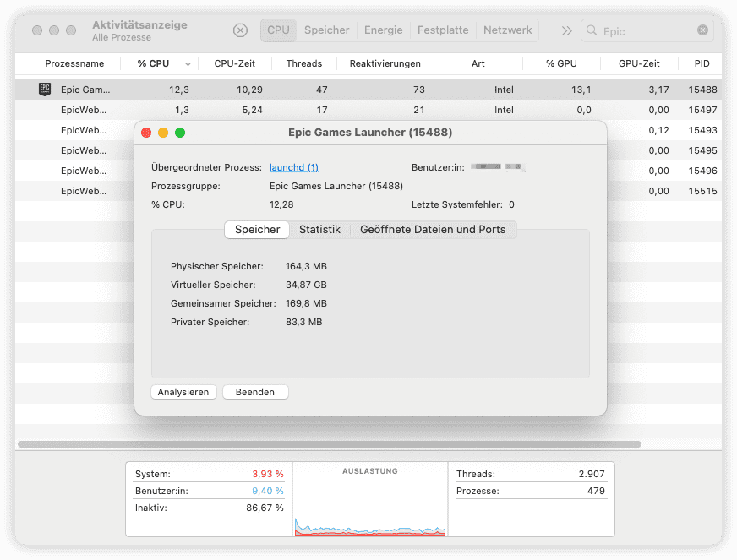Open the Energie tab
The height and width of the screenshot is (560, 737).
point(384,30)
